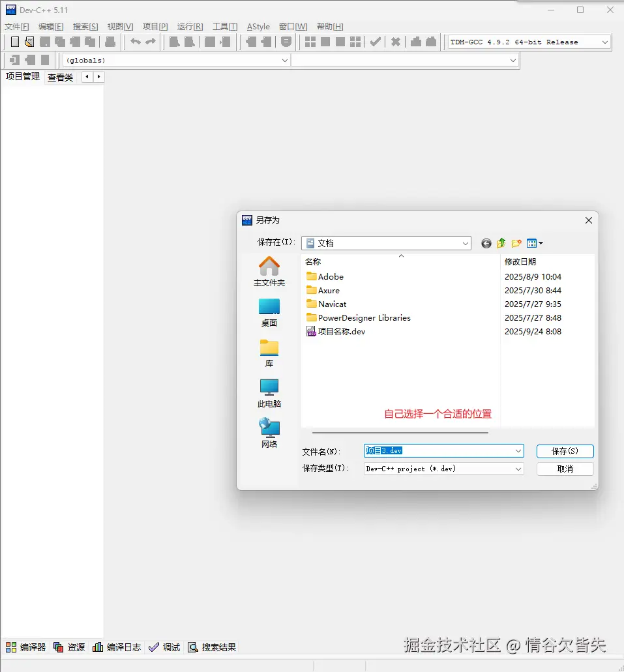Open the 编译器 bottom tab
This screenshot has height=672, width=624.
[x=25, y=647]
